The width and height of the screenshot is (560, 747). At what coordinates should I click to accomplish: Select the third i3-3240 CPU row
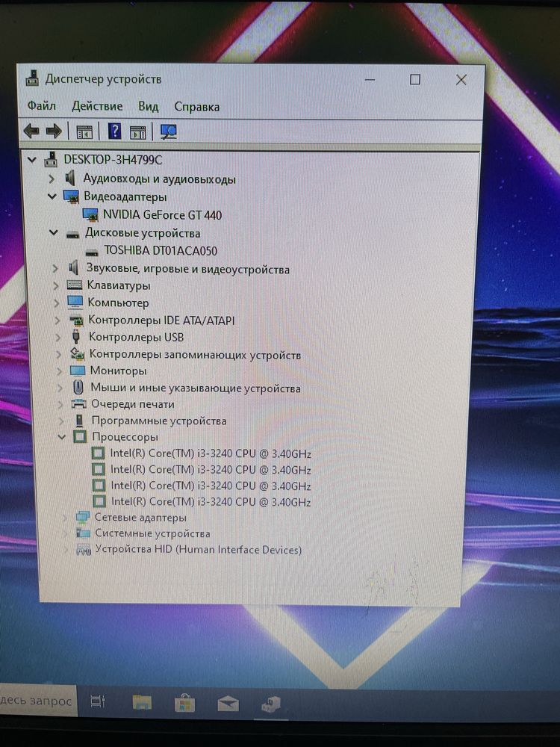[x=202, y=486]
